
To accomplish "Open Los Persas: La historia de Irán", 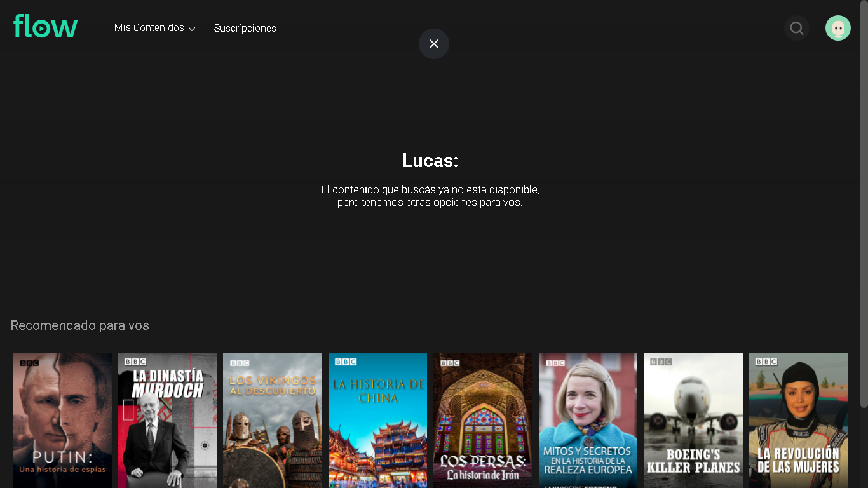I will pyautogui.click(x=483, y=419).
